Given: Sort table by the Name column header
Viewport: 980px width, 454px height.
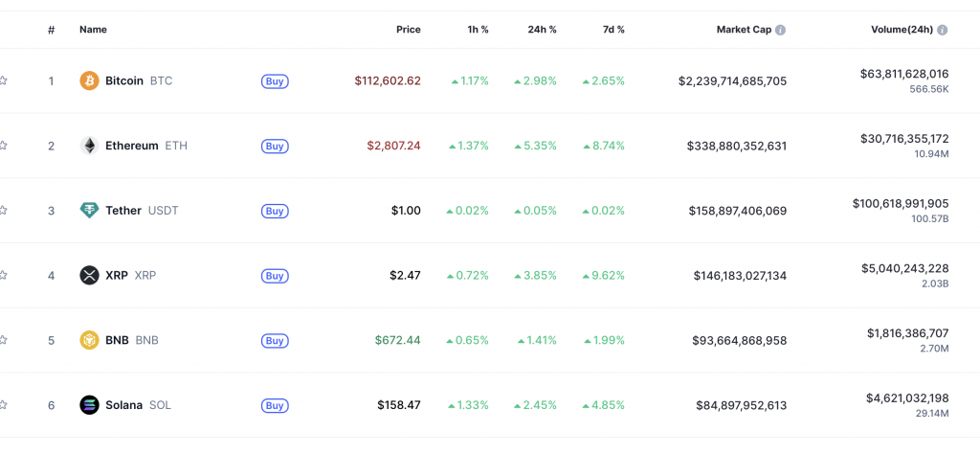Looking at the screenshot, I should [93, 30].
